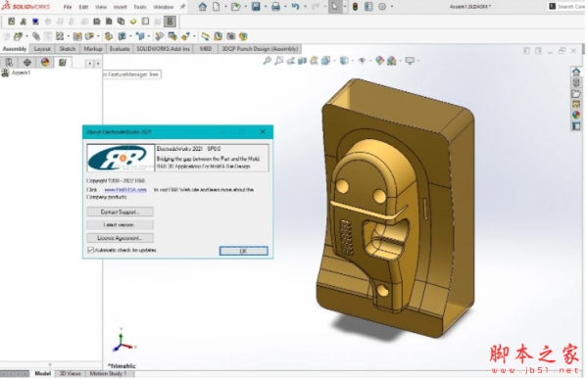Click the Latest version button
This screenshot has height=379, width=588.
(x=120, y=225)
